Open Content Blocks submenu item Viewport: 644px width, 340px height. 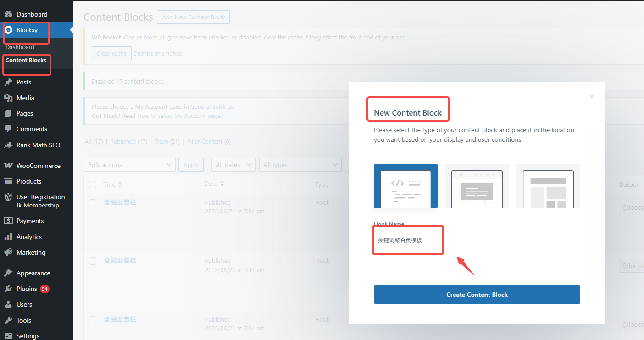click(x=26, y=60)
